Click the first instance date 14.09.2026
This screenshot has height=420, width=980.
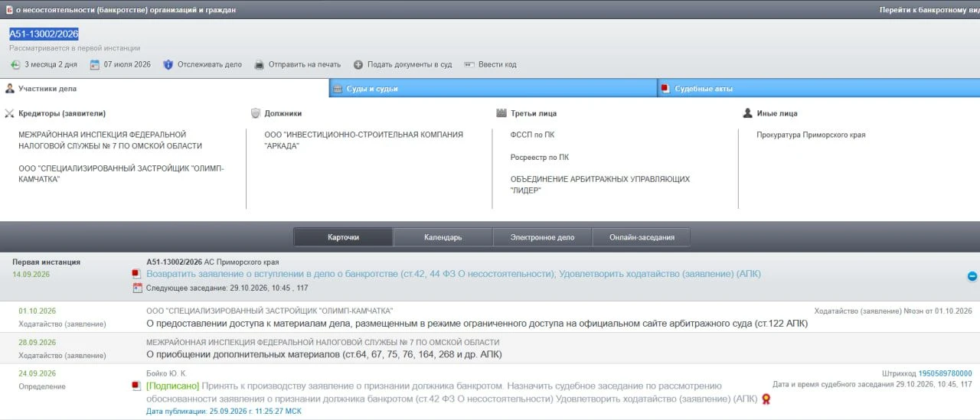point(31,274)
